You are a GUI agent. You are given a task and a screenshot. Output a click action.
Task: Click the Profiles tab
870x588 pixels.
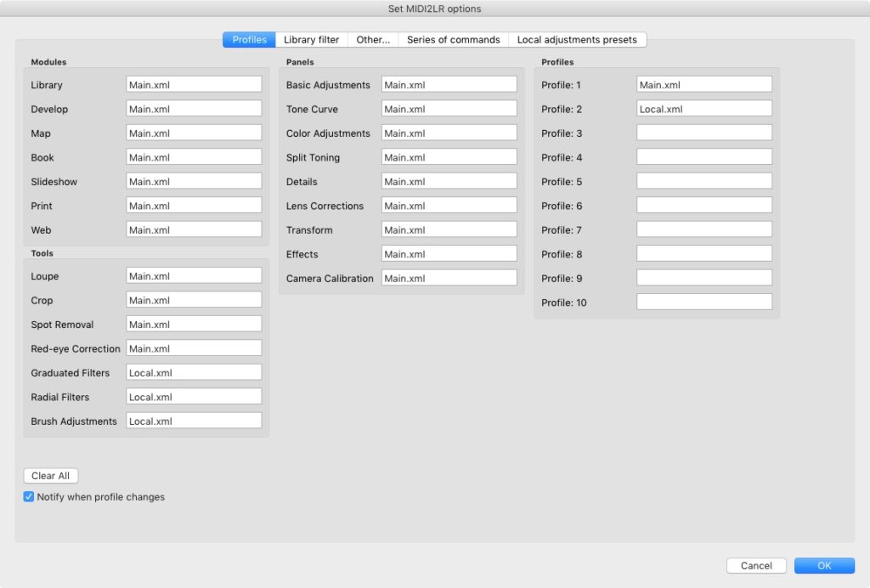click(x=249, y=40)
